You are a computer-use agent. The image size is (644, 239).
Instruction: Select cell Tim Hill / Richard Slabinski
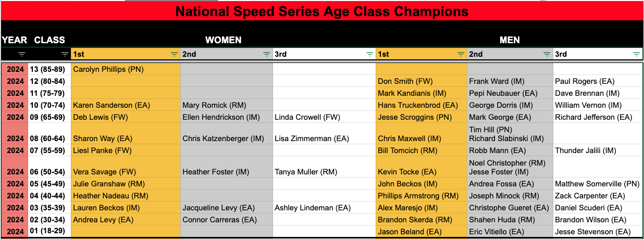(x=510, y=134)
